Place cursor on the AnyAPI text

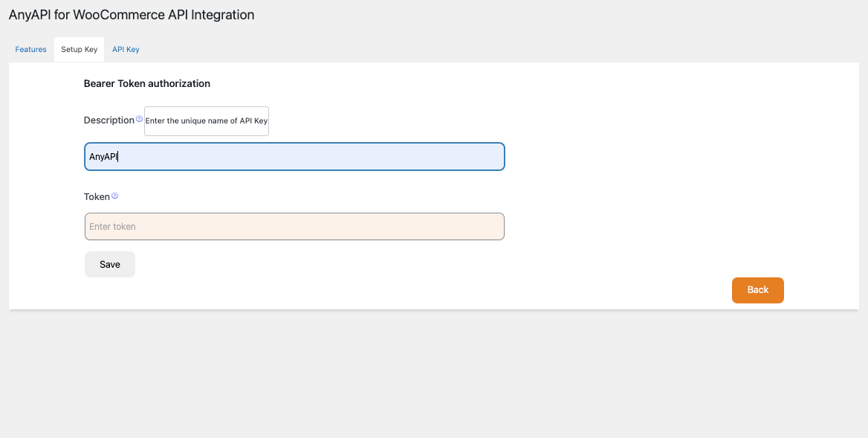point(103,157)
